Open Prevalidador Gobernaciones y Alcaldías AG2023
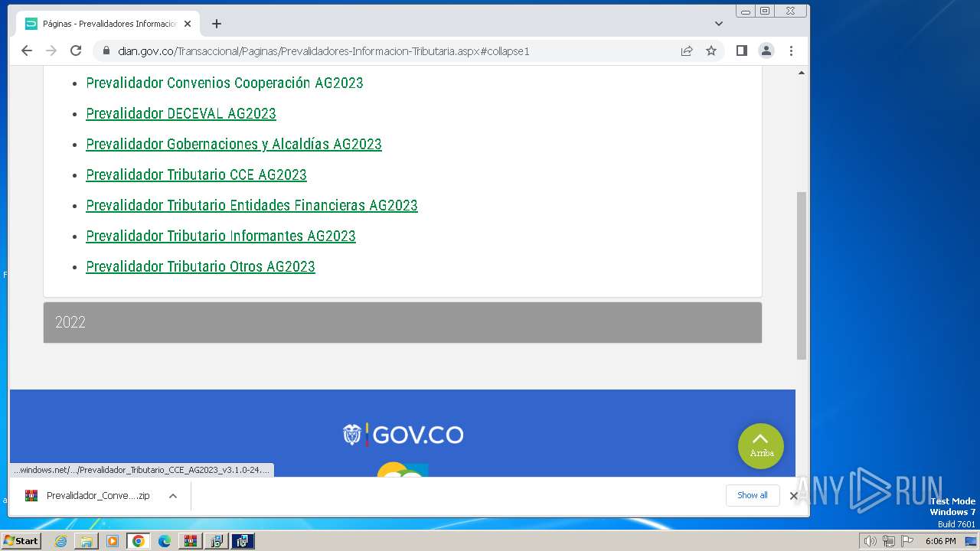This screenshot has width=980, height=551. point(234,144)
